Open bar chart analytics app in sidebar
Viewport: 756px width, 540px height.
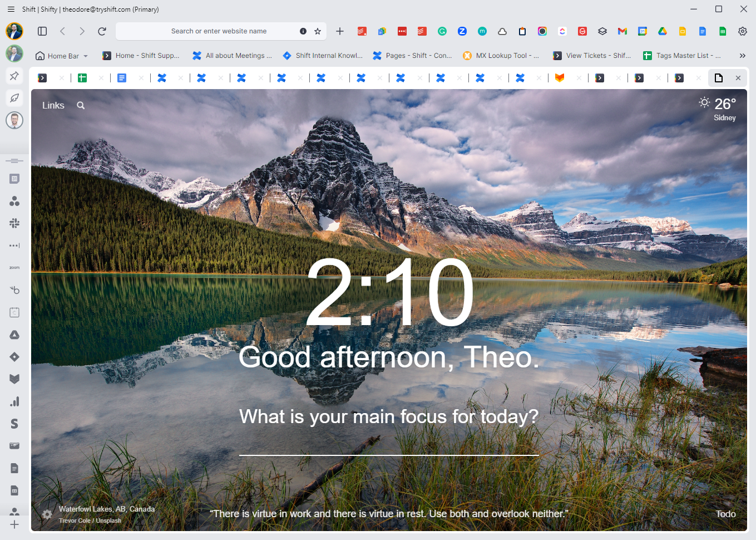point(14,401)
